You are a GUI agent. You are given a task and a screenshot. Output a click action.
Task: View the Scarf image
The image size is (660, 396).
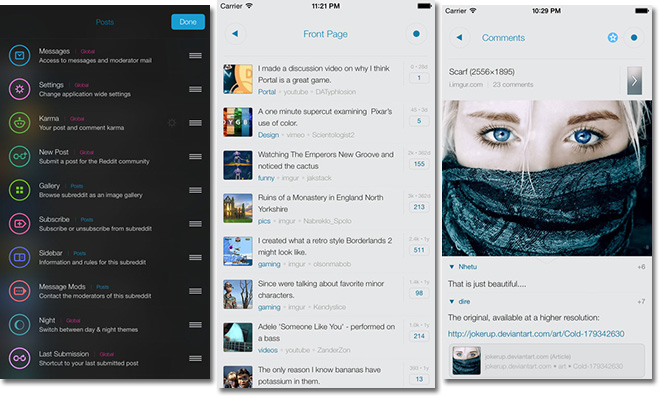coord(547,178)
